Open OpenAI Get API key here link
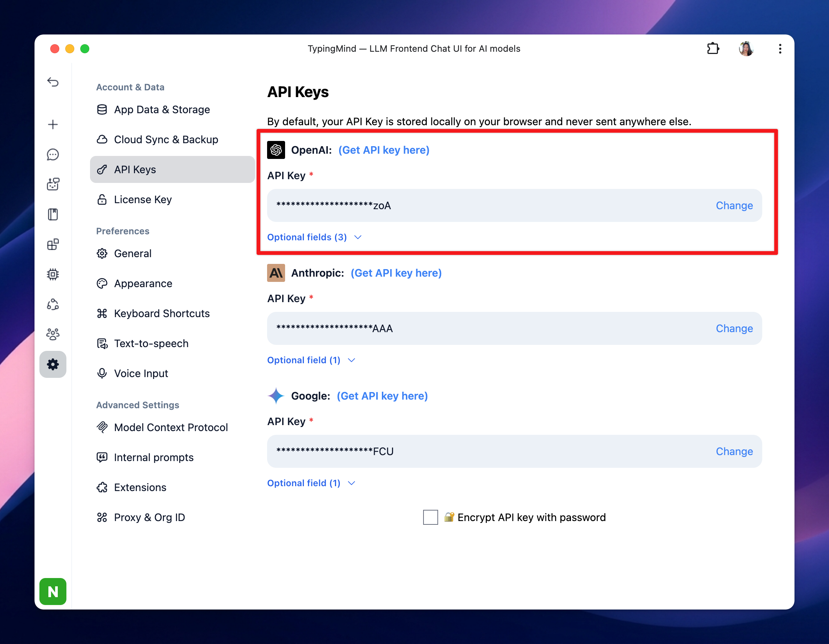 pyautogui.click(x=384, y=150)
